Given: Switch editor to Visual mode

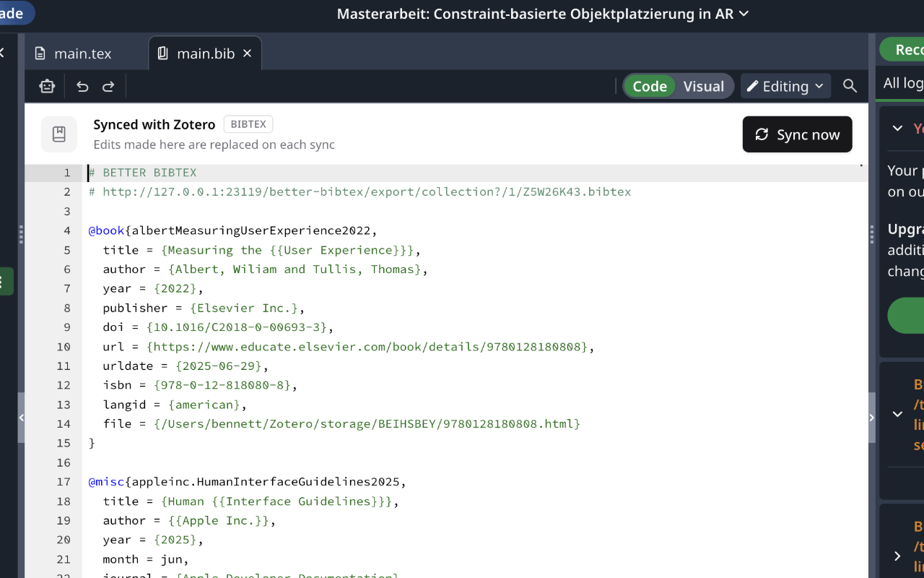Looking at the screenshot, I should click(x=703, y=87).
